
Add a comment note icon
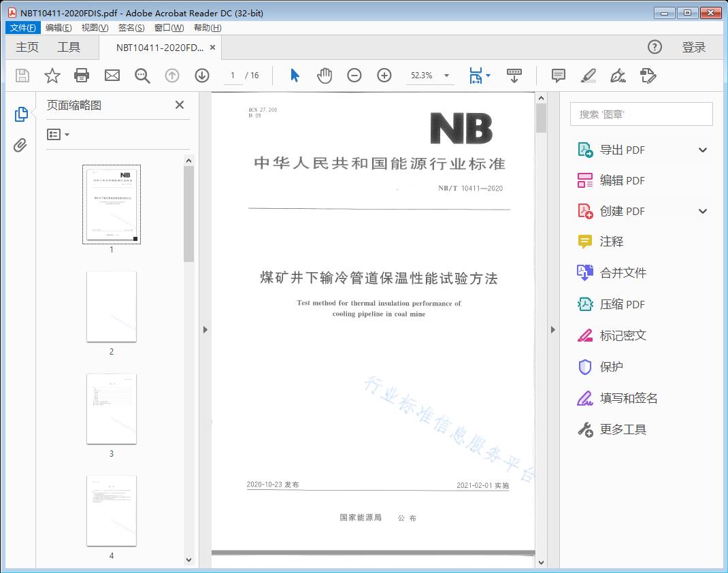tap(559, 76)
